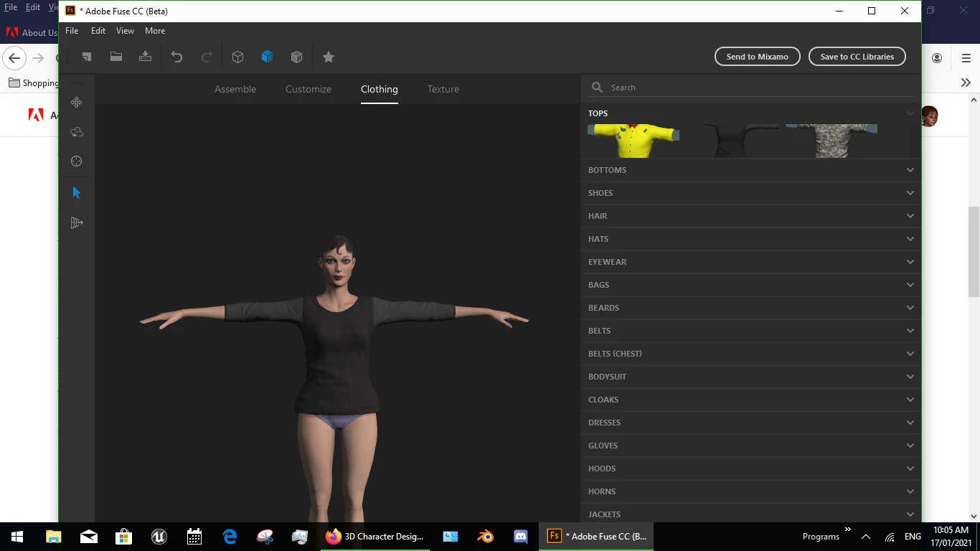Open File Explorer from the taskbar
Screen dimensions: 980x551
click(x=54, y=536)
